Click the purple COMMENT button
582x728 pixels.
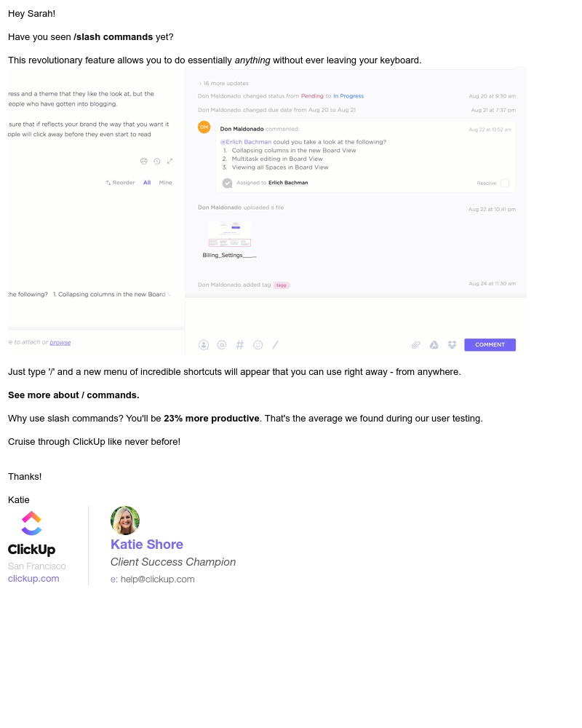pyautogui.click(x=490, y=345)
